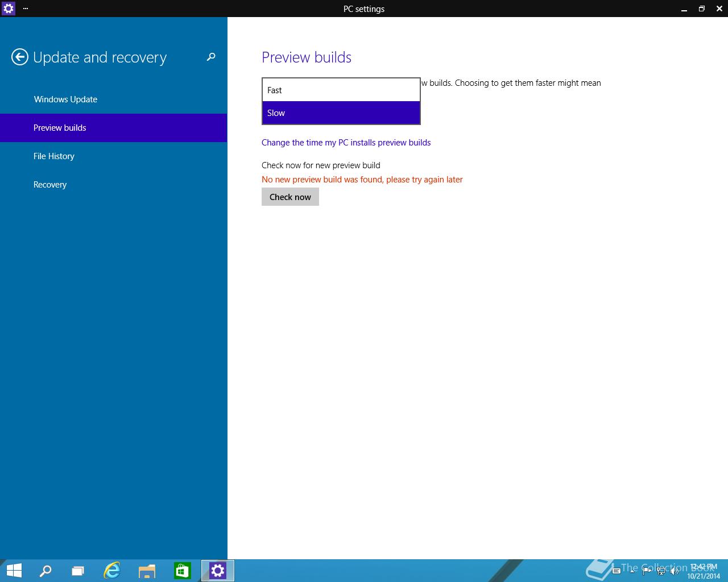Open touch keyboard tray icon
Viewport: 728px width, 582px height.
click(x=617, y=571)
